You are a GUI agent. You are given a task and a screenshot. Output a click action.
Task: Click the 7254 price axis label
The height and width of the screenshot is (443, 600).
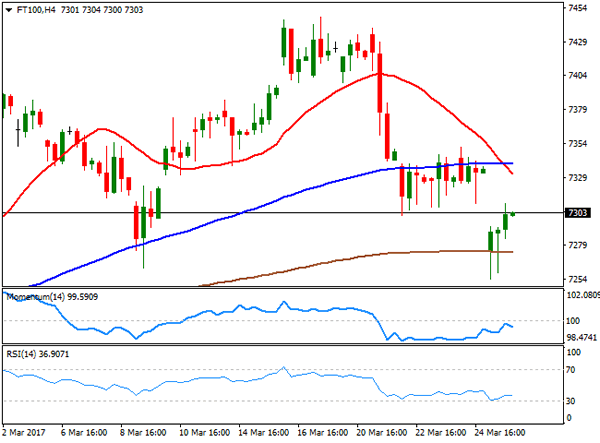577,279
